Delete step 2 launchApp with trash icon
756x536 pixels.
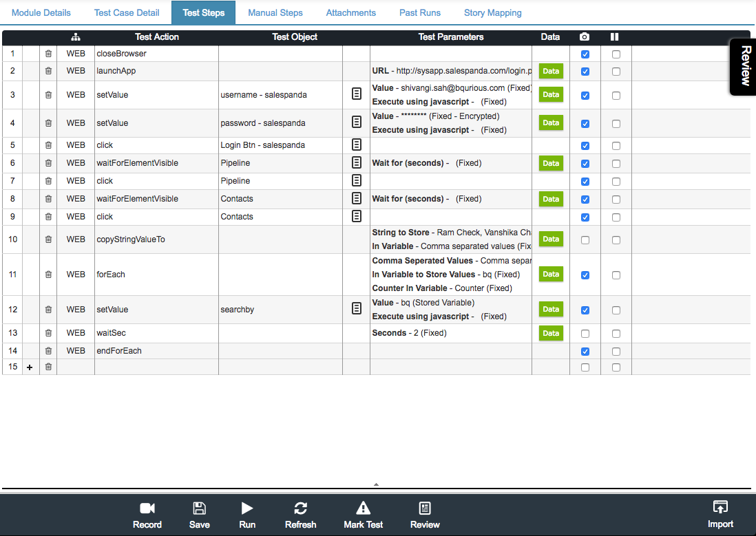point(48,71)
